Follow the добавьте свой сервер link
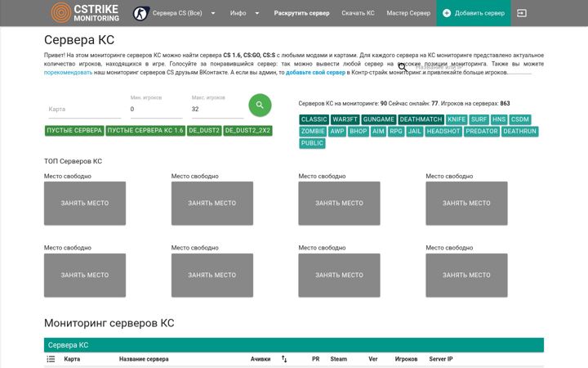The width and height of the screenshot is (588, 368). pyautogui.click(x=315, y=73)
